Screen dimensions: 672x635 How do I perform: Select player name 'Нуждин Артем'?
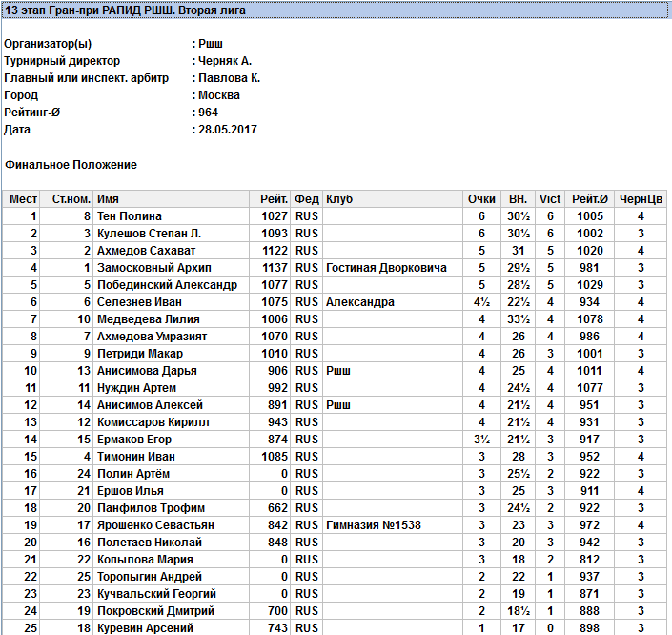click(x=136, y=388)
